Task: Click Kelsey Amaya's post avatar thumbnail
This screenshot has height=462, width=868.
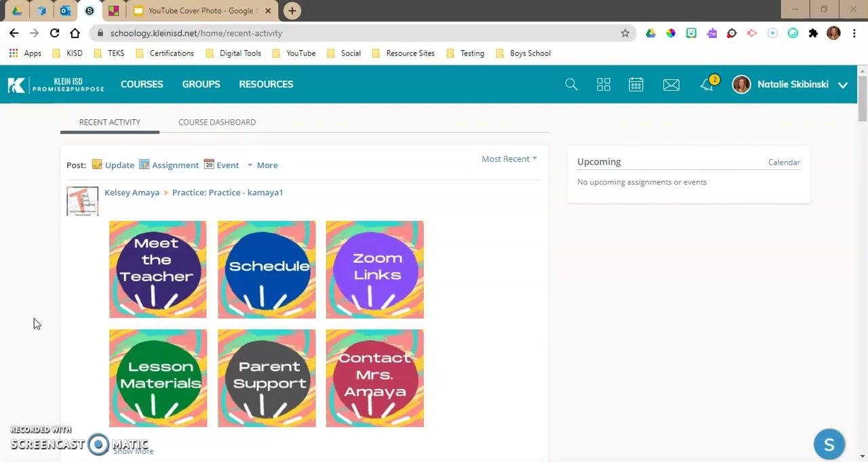Action: tap(82, 201)
